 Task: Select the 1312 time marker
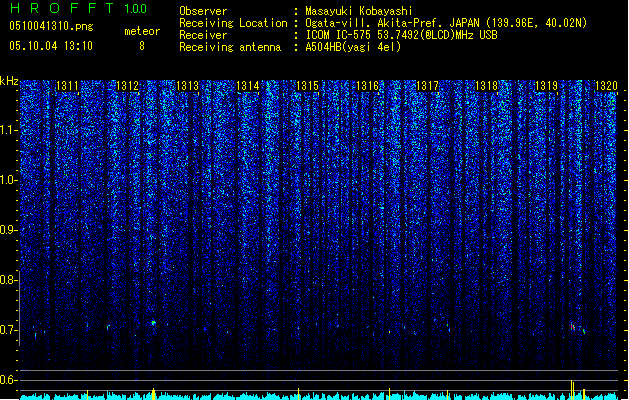(x=127, y=86)
